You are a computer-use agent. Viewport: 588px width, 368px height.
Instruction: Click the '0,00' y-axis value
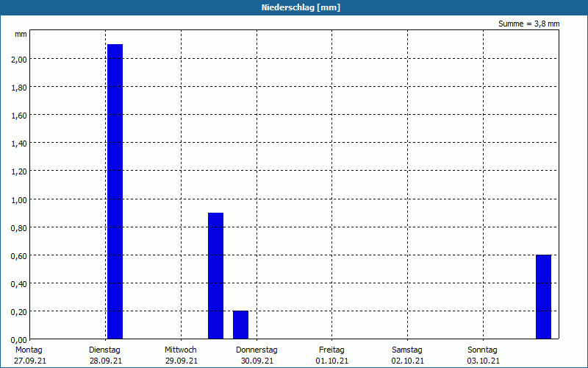19,340
